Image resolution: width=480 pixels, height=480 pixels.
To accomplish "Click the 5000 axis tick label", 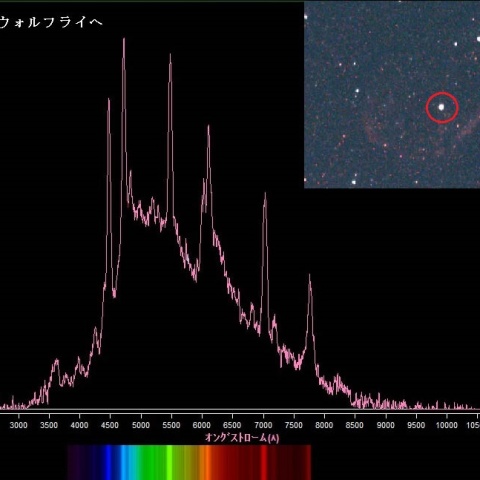I will coord(141,425).
